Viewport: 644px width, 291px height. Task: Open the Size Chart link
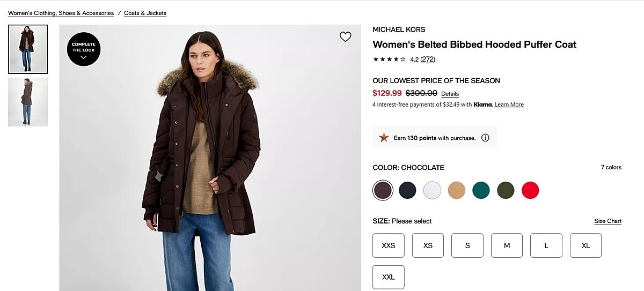(x=608, y=221)
